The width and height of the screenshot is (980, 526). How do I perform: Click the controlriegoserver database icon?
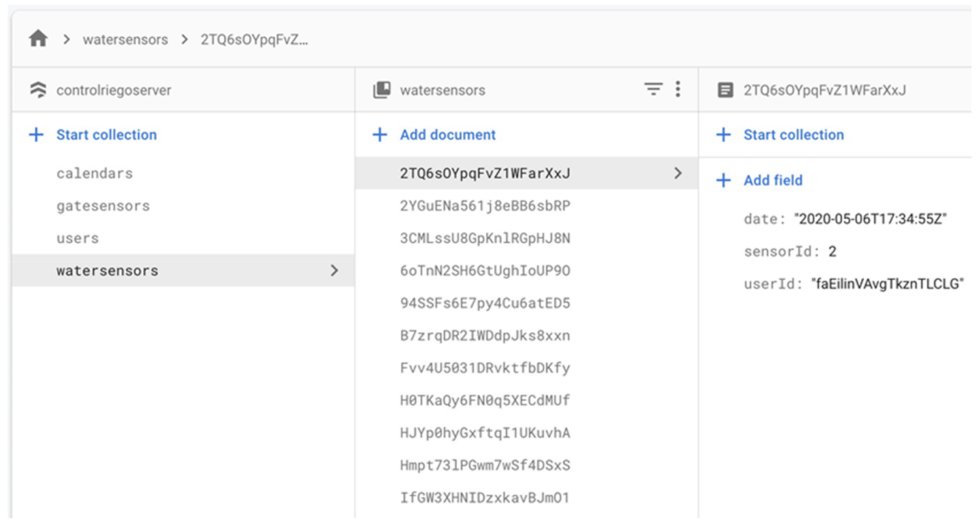38,90
